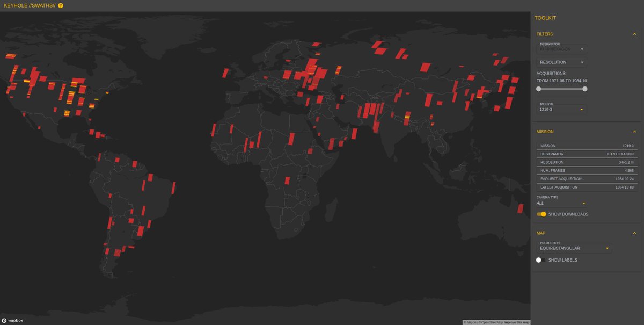This screenshot has height=325, width=644.
Task: Click the red swath off Australia's east coast
Action: (x=520, y=208)
